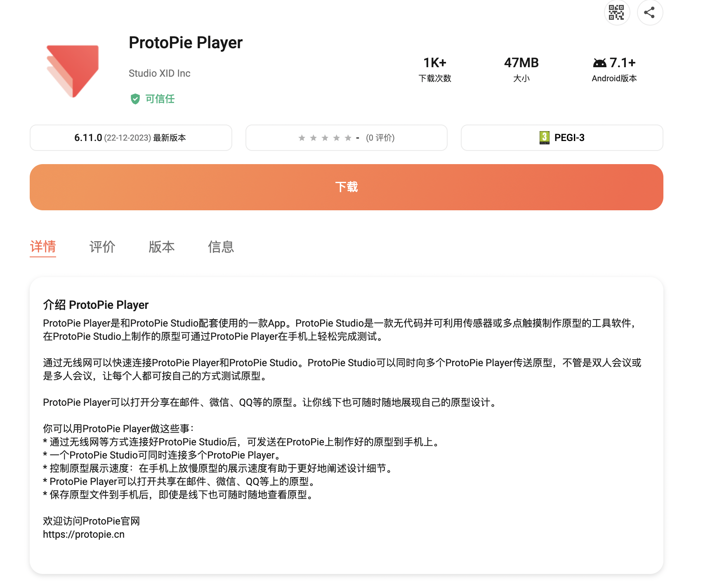Click the 47MB size indicator
The image size is (703, 588).
point(521,63)
